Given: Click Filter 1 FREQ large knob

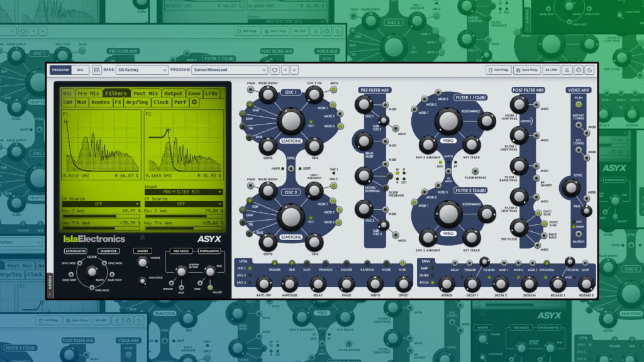Looking at the screenshot, I should 448,121.
